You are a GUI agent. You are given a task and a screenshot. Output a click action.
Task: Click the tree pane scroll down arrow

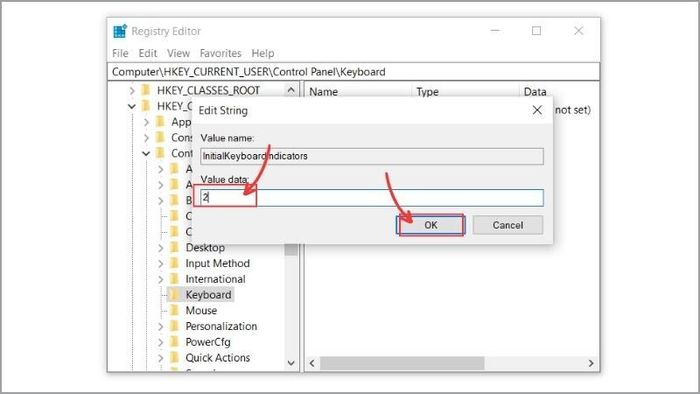[291, 363]
